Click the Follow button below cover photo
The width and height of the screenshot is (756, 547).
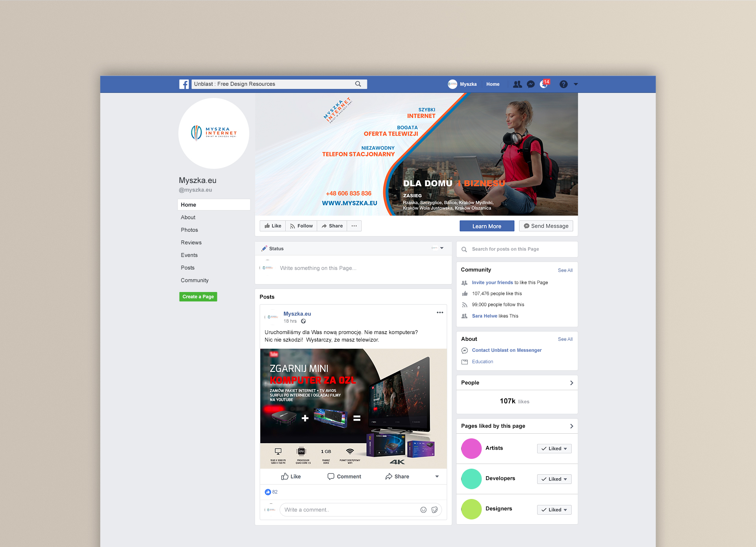tap(301, 226)
